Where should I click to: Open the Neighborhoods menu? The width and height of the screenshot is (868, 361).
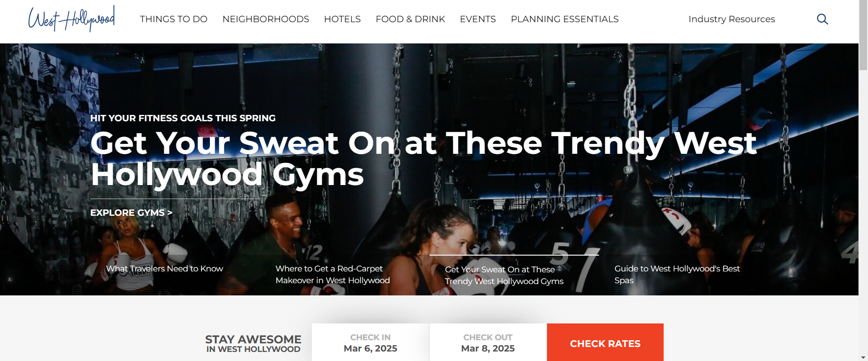coord(266,19)
